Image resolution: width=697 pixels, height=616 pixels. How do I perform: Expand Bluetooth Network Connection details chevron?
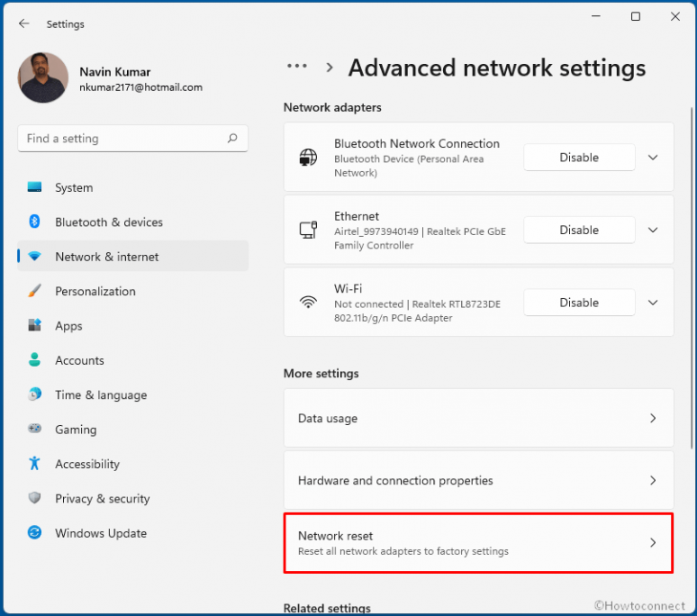click(x=653, y=158)
